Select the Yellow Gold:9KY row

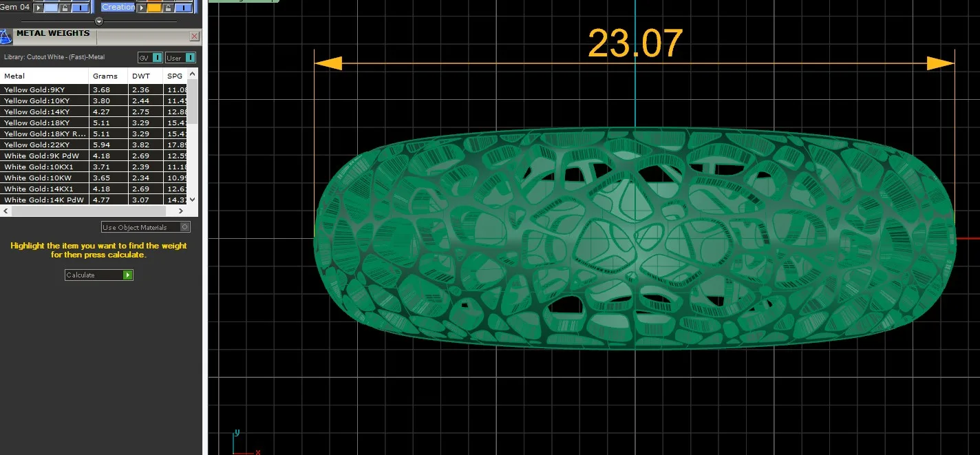coord(94,89)
